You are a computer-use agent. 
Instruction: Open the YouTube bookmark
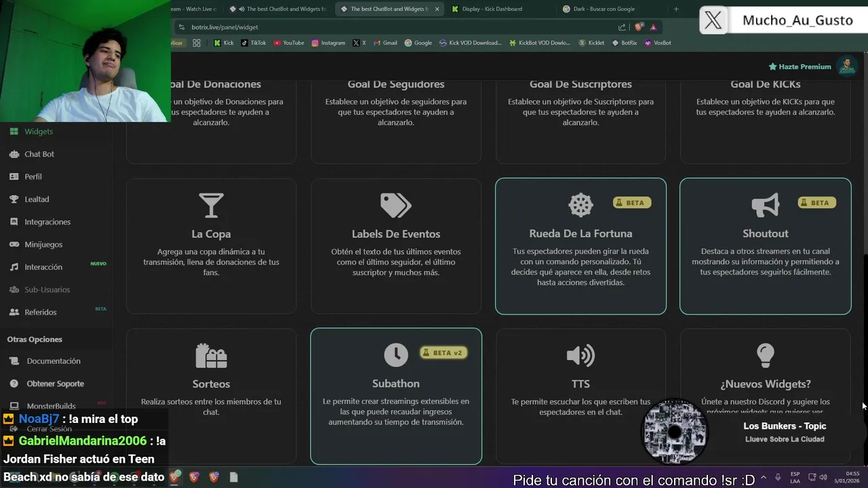tap(289, 43)
